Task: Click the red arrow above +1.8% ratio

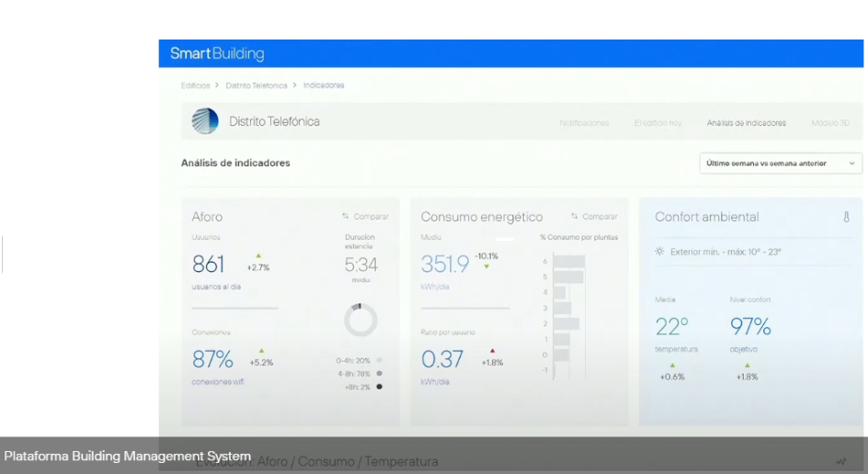Action: click(x=492, y=351)
